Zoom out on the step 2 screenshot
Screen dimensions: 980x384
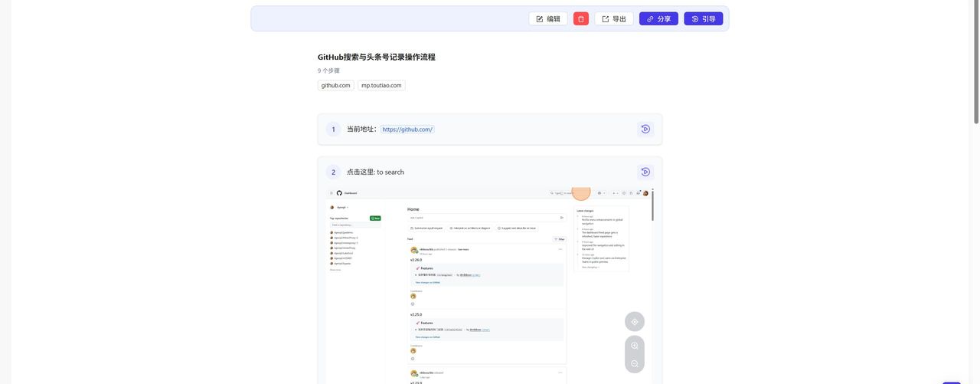coord(635,363)
